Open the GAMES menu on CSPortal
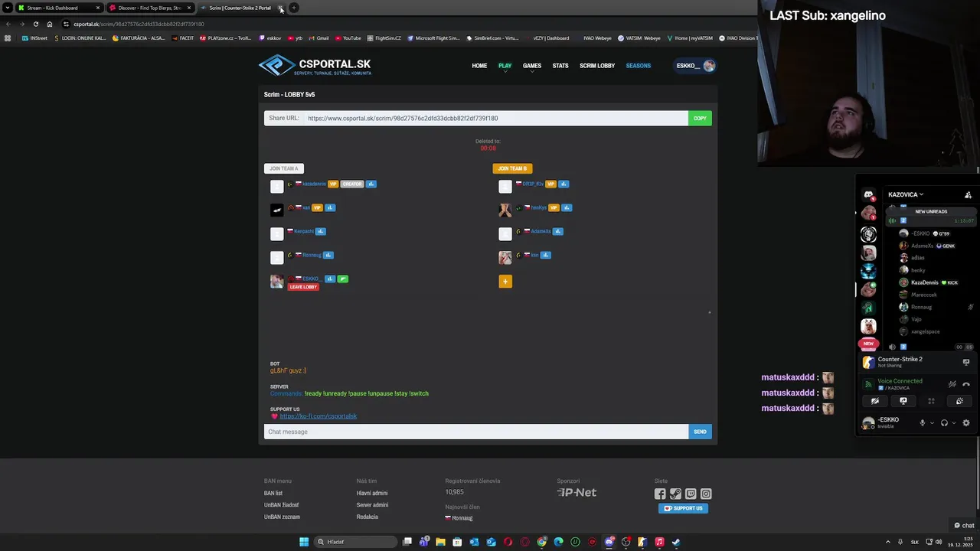 pos(531,66)
